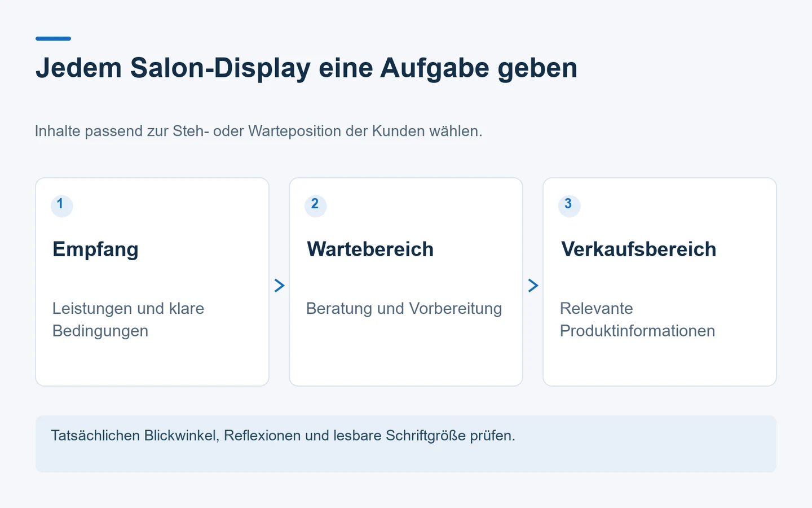Click the subtitle starting 'Inhalte passend zur Steh-'
This screenshot has width=812, height=508.
coord(258,131)
